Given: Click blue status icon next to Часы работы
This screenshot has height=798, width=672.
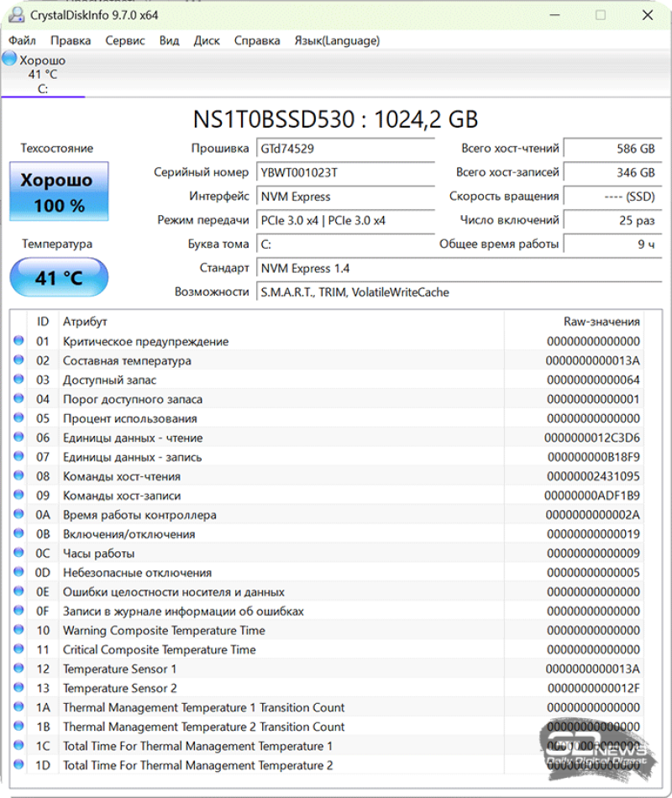Looking at the screenshot, I should pyautogui.click(x=18, y=554).
